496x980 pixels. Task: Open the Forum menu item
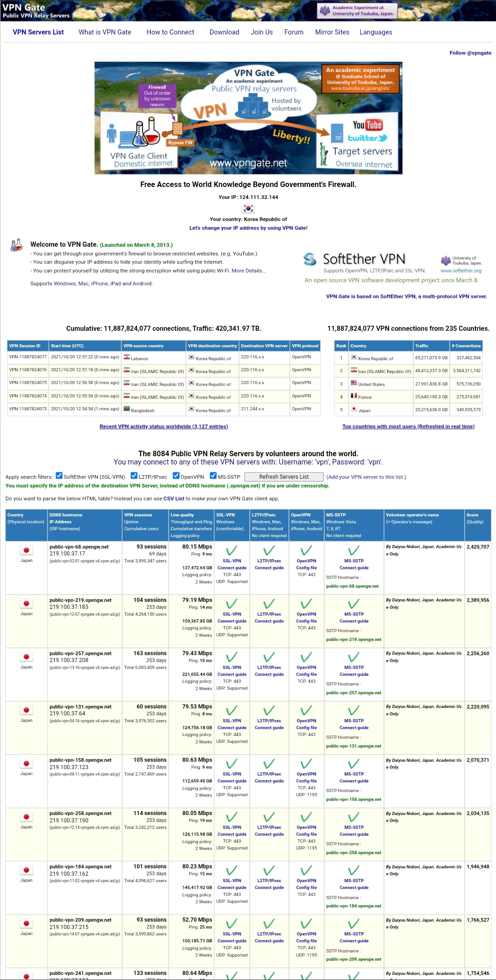click(x=294, y=32)
